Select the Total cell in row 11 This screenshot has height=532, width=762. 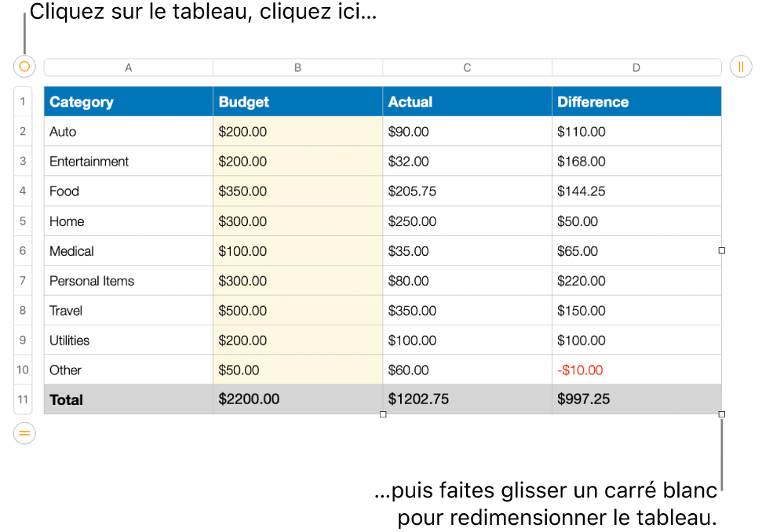tap(128, 399)
